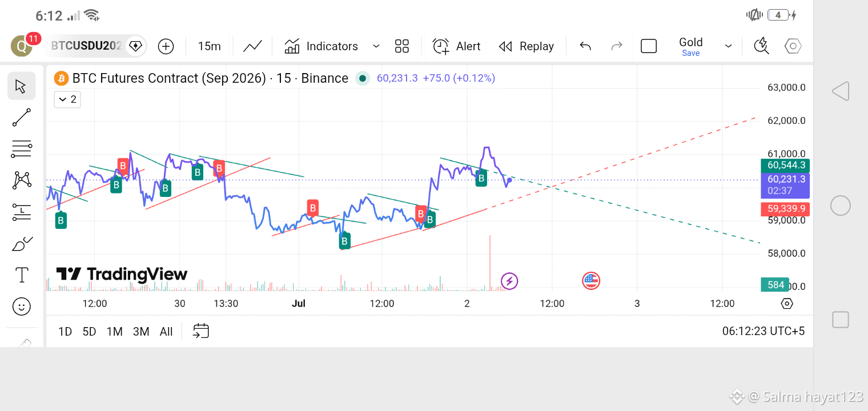Image resolution: width=868 pixels, height=411 pixels.
Task: Collapse the indicator legend showing 2
Action: [67, 99]
